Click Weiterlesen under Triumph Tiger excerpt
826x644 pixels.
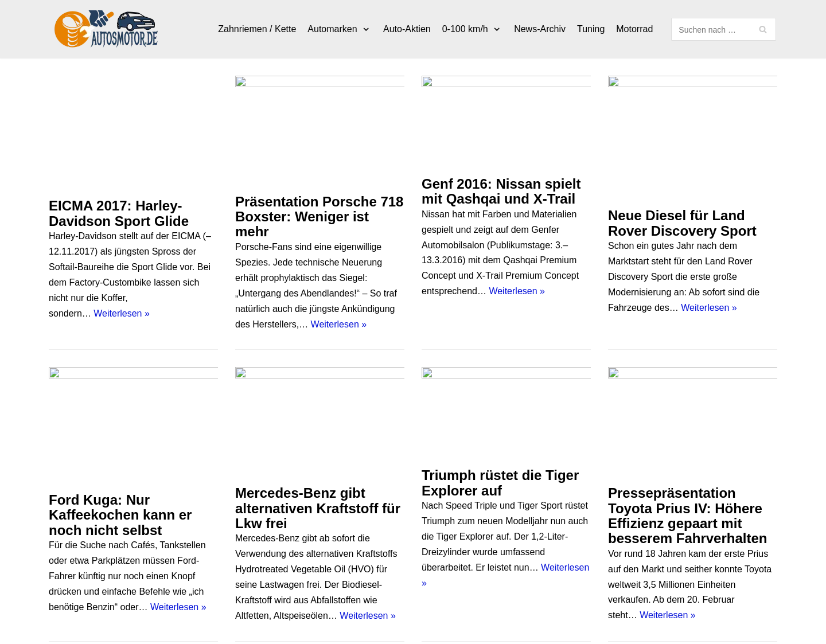[x=564, y=568]
